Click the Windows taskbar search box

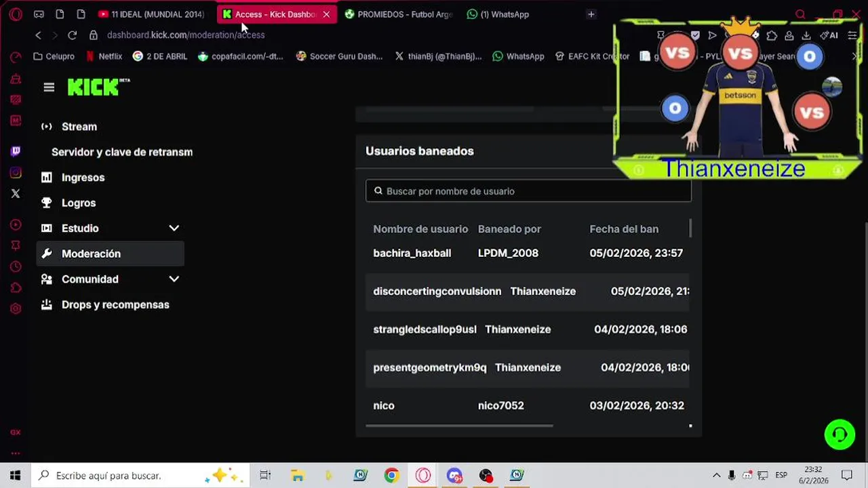click(140, 475)
